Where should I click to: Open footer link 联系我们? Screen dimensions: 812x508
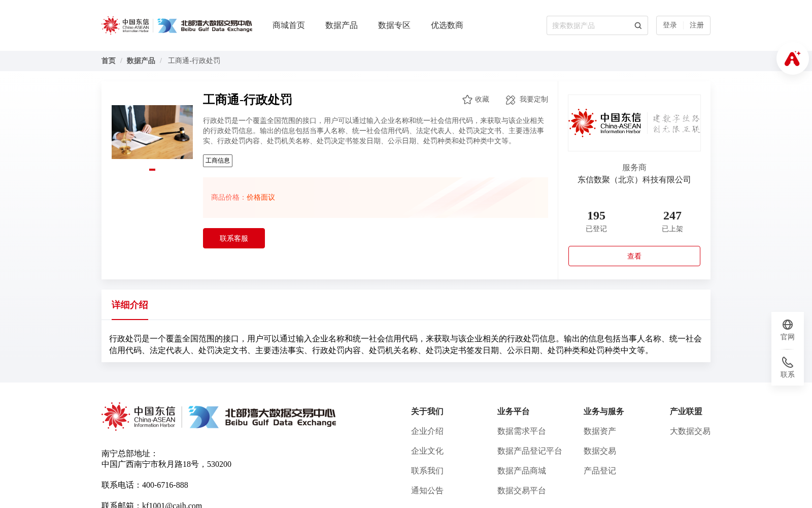pos(427,471)
